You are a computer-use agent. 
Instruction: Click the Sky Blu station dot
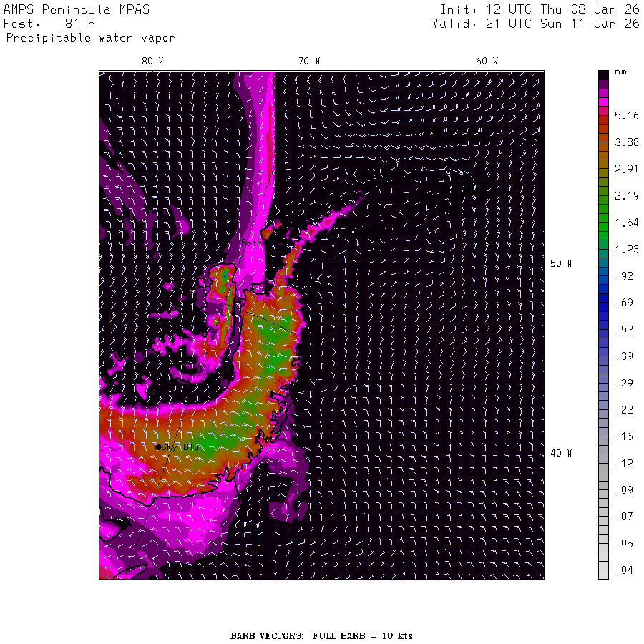point(158,447)
